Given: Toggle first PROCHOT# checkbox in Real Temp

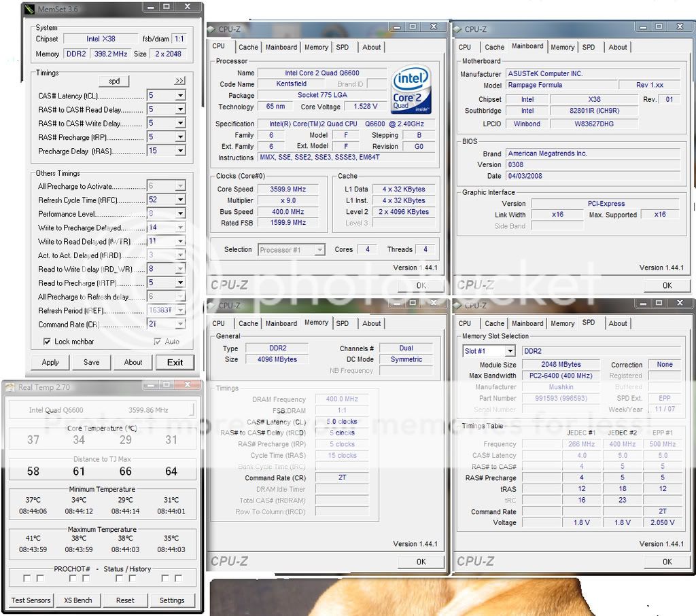Looking at the screenshot, I should coord(27,578).
